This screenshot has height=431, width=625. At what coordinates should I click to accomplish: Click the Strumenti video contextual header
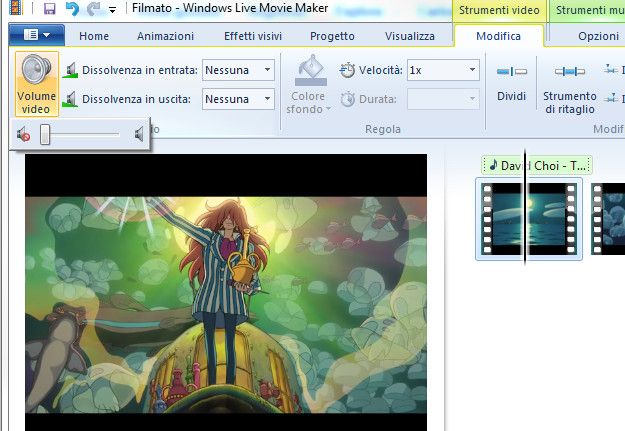(499, 10)
